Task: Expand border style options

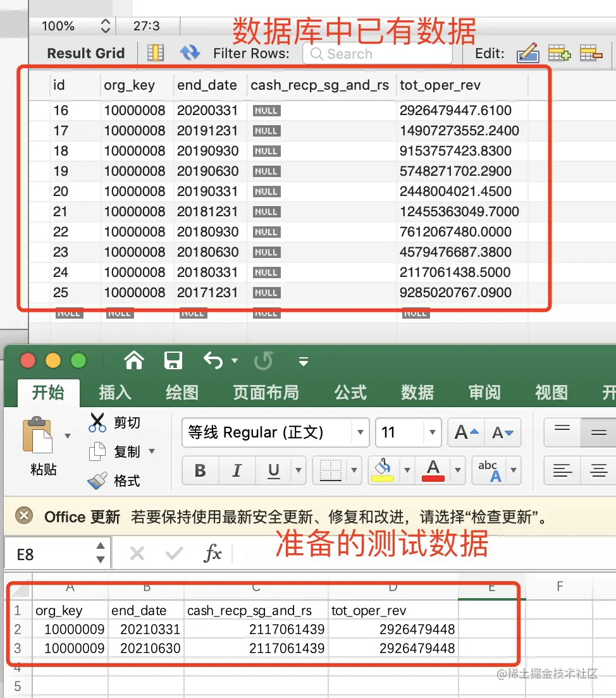Action: click(354, 470)
